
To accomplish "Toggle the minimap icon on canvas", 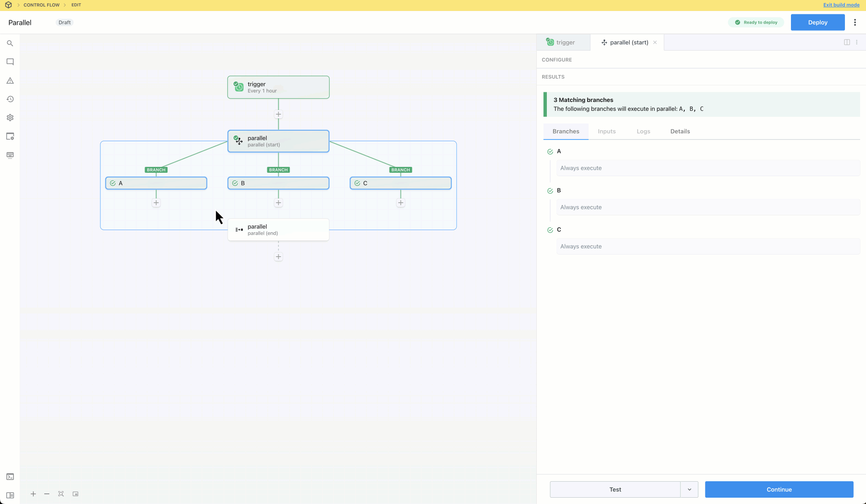I will coord(75,494).
